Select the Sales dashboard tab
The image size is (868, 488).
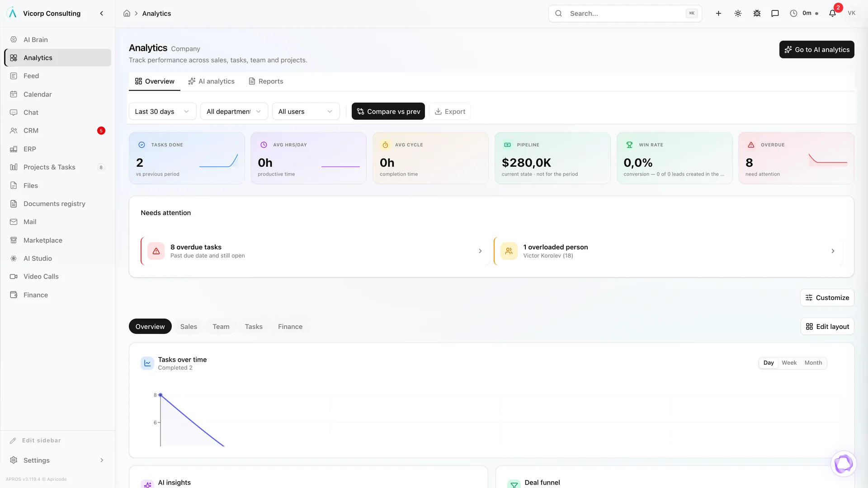pyautogui.click(x=189, y=326)
